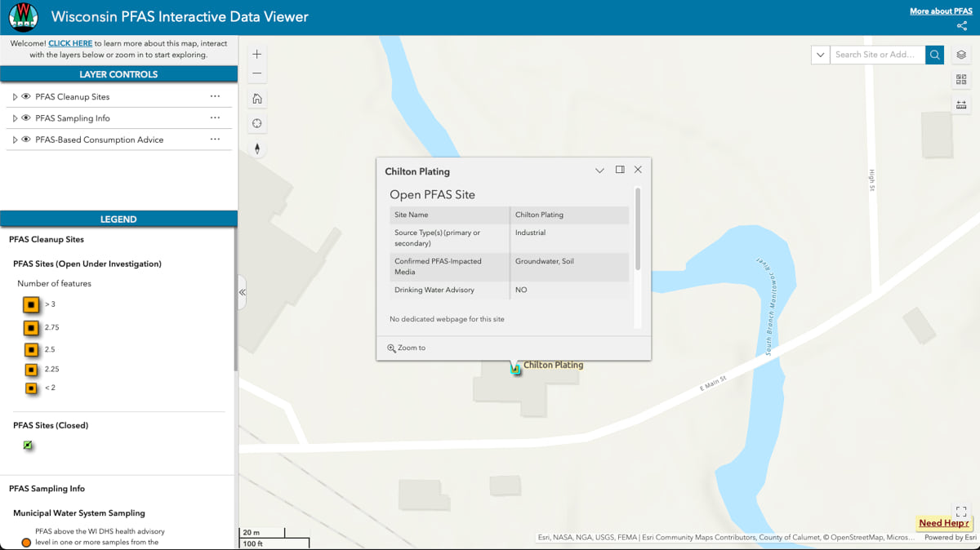Click the 'High St' road label

tap(872, 180)
